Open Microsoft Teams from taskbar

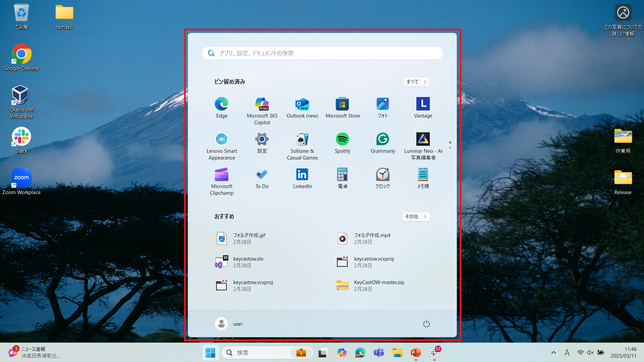coord(379,353)
